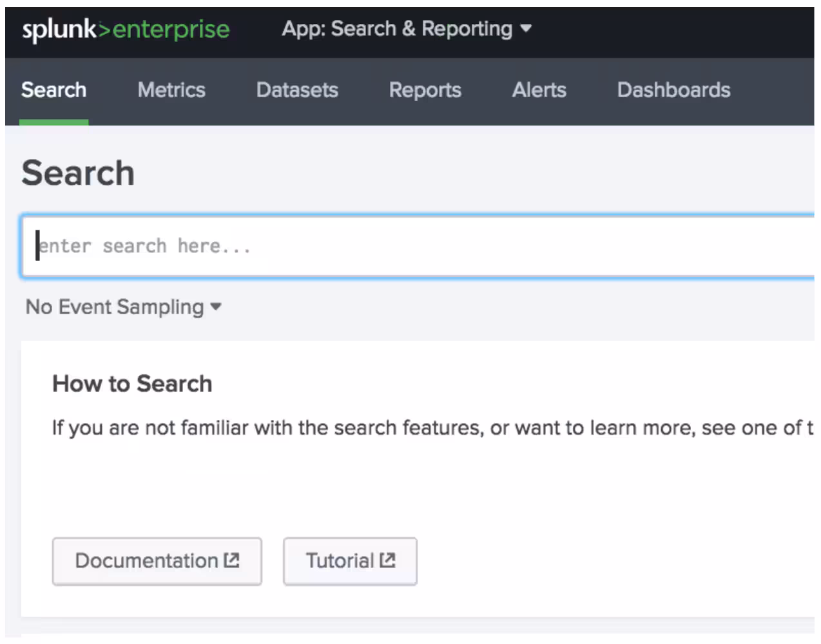Expand the No Event Sampling dropdown
Screen dimensions: 821x644
point(122,307)
